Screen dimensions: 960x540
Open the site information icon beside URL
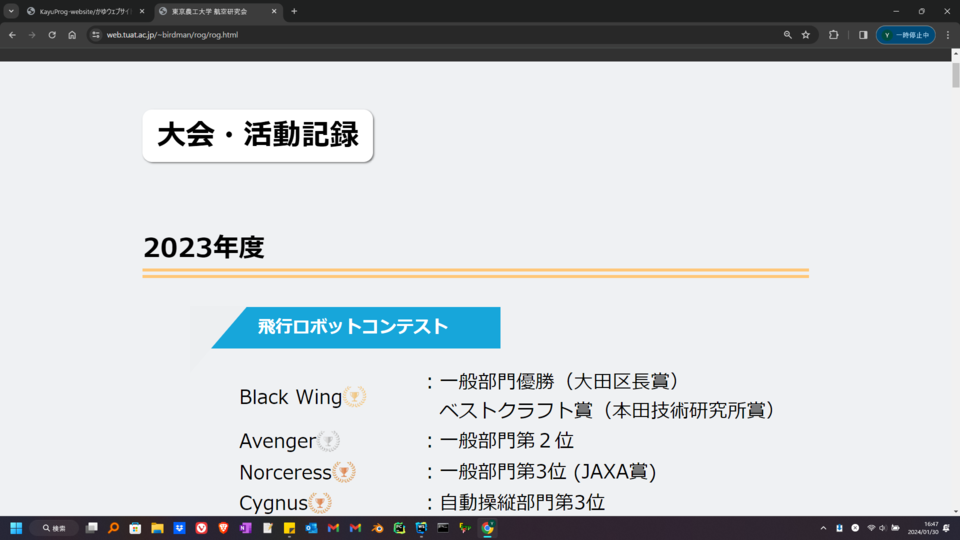pos(96,35)
